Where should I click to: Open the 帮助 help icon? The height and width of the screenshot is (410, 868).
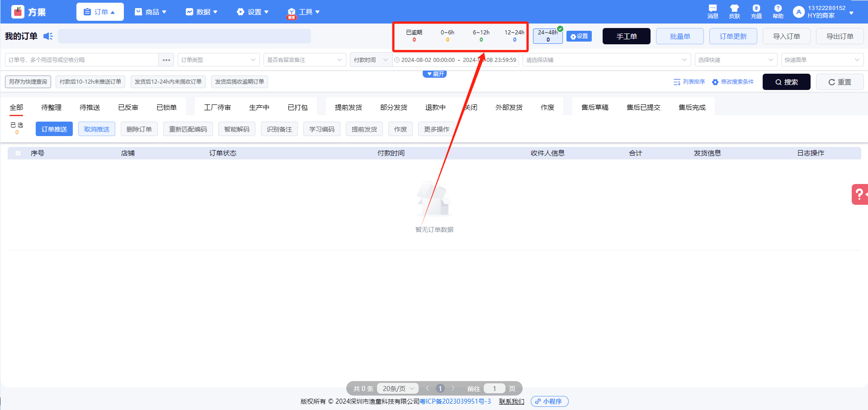point(778,12)
